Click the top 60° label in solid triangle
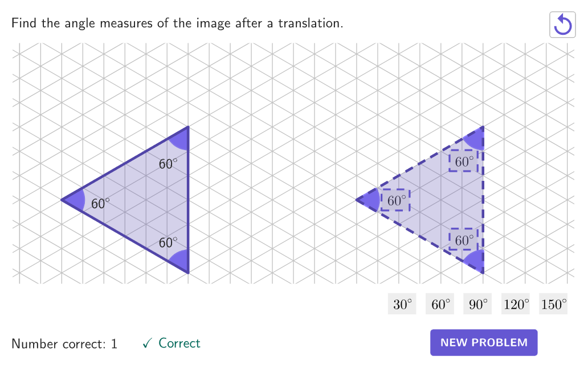 coord(168,164)
